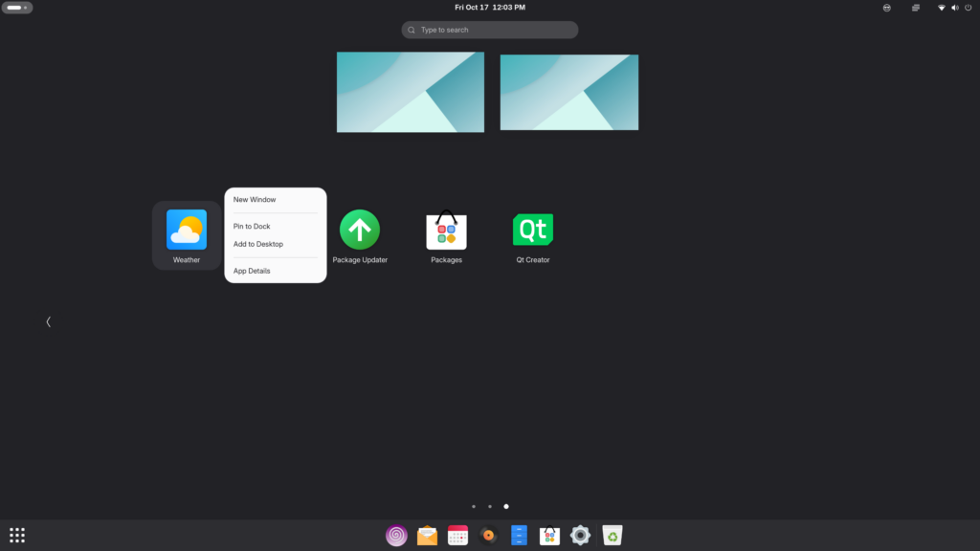Open the file manager from dock
The image size is (980, 551).
click(519, 536)
